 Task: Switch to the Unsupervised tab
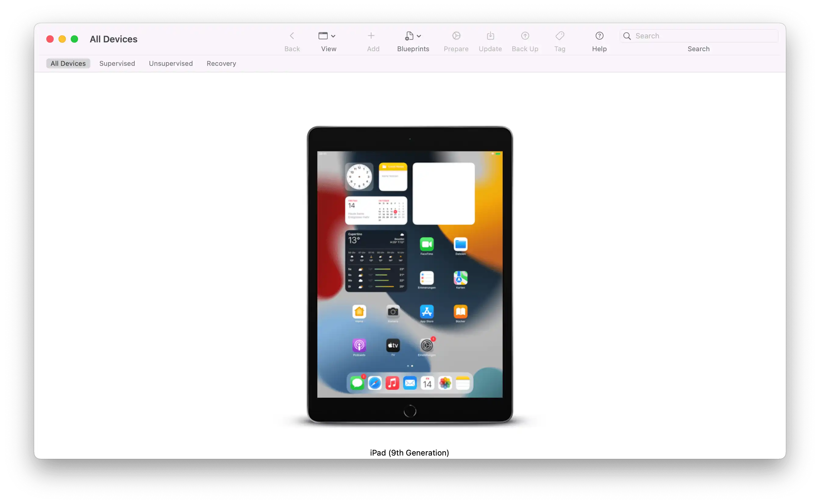click(x=171, y=63)
